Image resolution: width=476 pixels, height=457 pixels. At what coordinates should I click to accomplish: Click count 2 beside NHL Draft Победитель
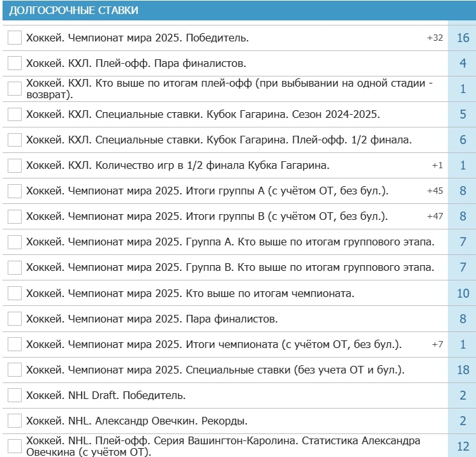coord(463,395)
